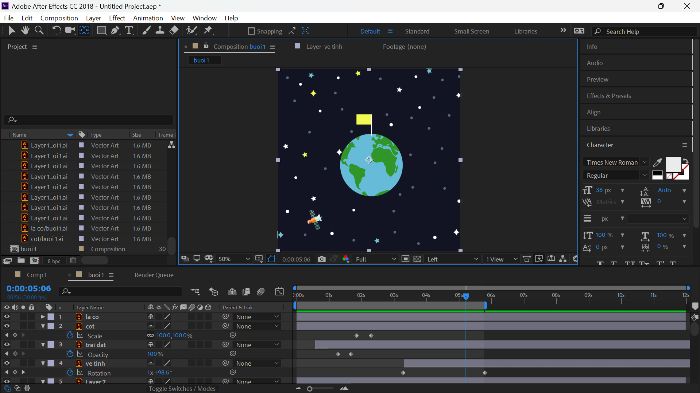Switch to the Standard workspace
The image size is (700, 393).
pos(417,31)
